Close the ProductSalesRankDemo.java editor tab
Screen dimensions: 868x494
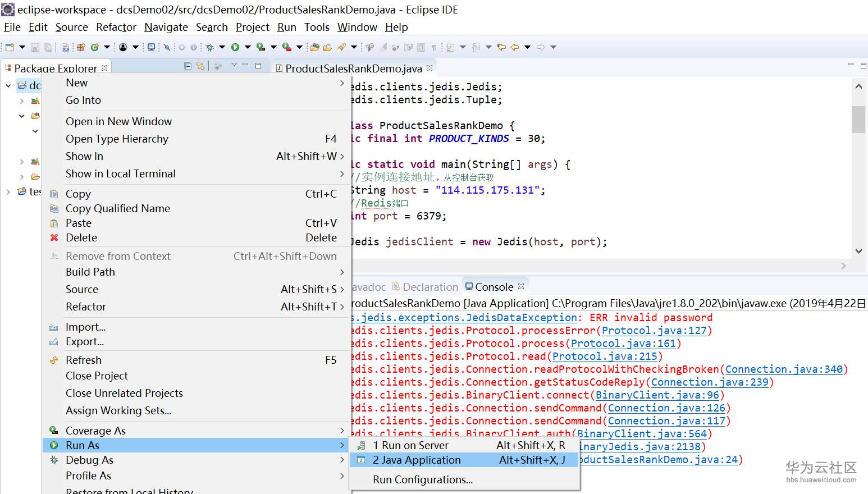tap(430, 68)
